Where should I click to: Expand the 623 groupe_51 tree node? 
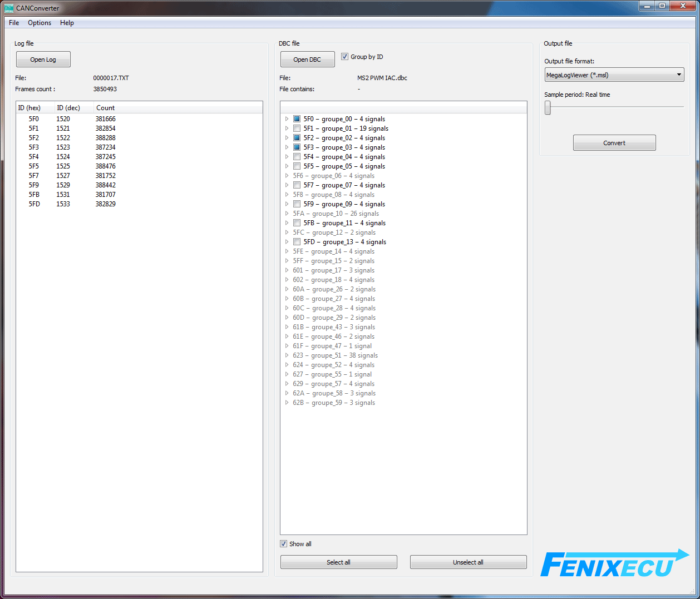coord(287,355)
